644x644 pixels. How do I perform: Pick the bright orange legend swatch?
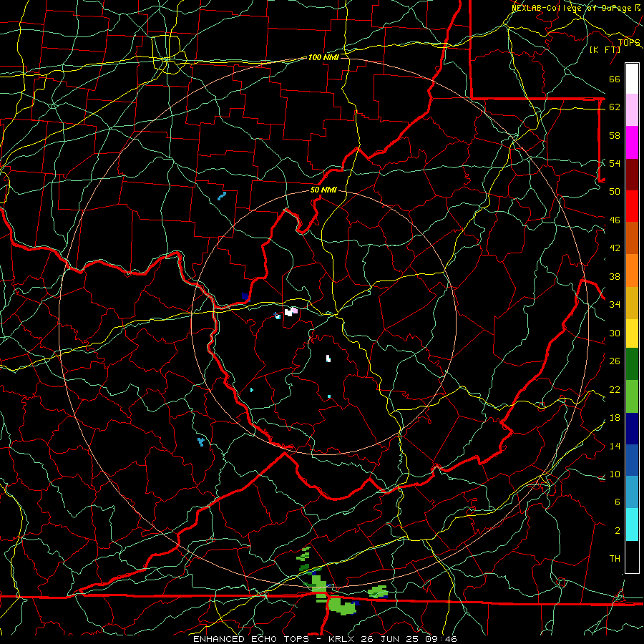(x=632, y=270)
